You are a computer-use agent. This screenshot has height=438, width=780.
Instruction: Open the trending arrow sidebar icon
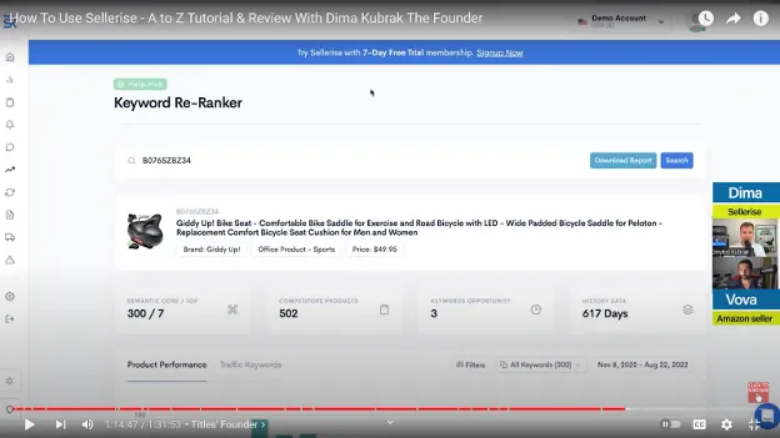pos(10,170)
